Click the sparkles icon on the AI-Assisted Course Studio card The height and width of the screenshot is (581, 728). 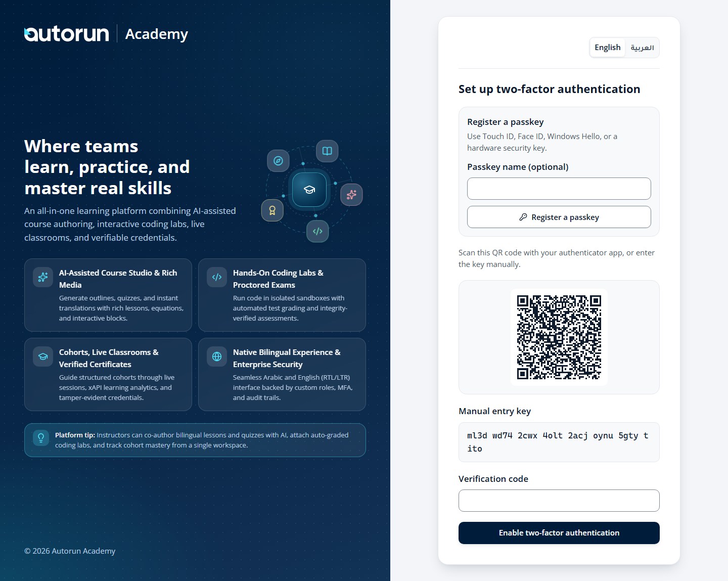click(x=43, y=277)
